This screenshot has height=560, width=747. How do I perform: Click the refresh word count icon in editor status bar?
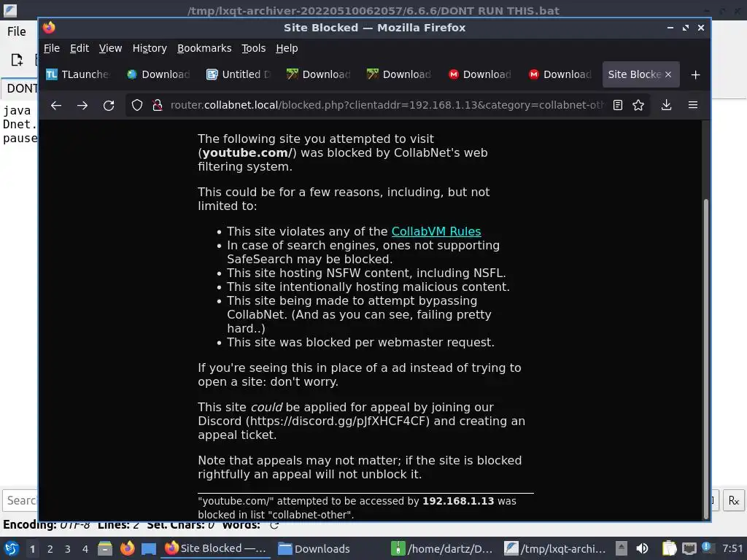tap(274, 525)
